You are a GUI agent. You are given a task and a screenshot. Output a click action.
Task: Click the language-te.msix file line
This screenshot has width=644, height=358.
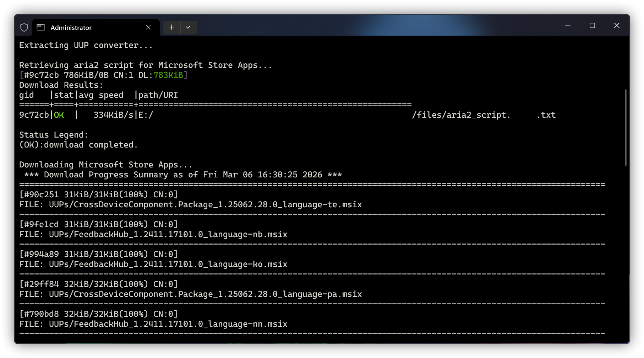pos(205,204)
